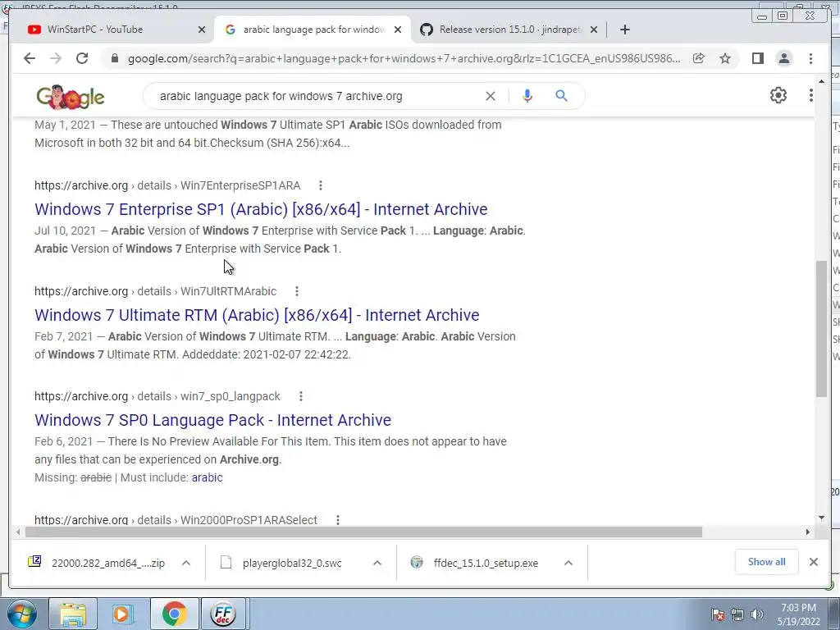
Task: Click right arrow of horizontal scrollbar
Action: click(807, 532)
